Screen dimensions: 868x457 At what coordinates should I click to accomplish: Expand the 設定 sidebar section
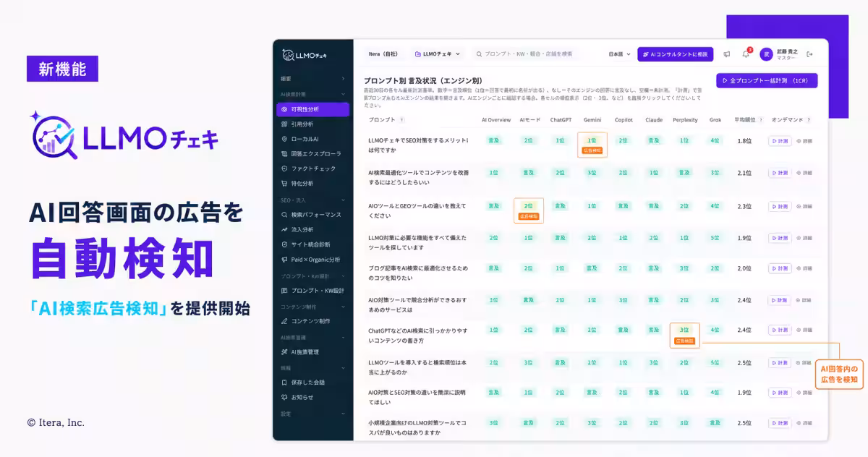coord(312,414)
